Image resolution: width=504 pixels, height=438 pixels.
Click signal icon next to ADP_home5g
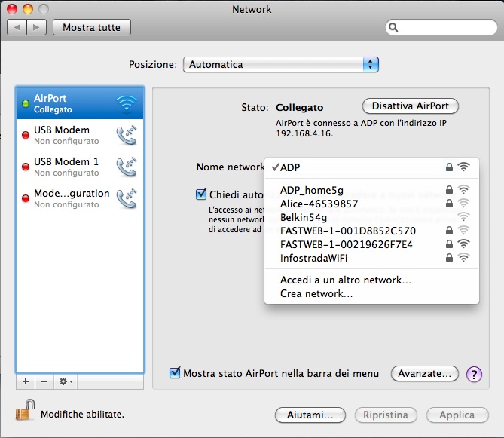463,190
